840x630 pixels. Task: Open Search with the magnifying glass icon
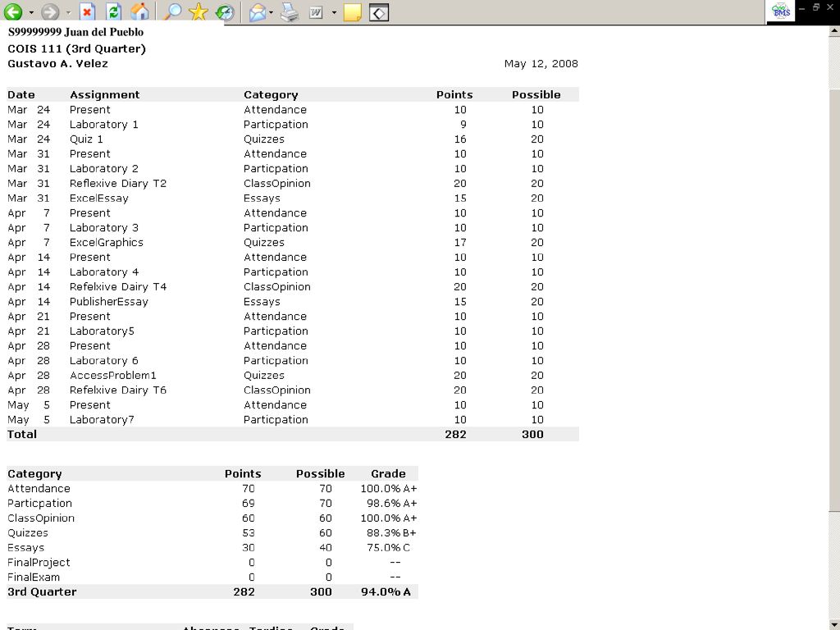click(171, 11)
